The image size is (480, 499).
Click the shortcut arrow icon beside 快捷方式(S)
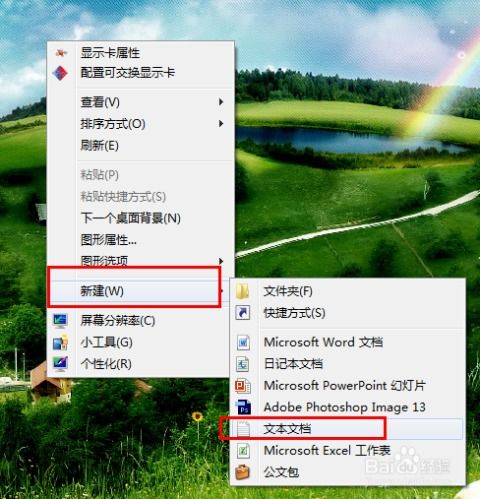(x=243, y=313)
